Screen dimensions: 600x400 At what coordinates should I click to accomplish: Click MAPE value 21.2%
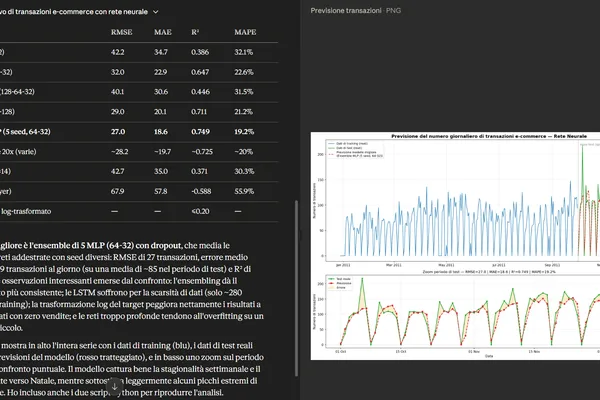pyautogui.click(x=243, y=112)
